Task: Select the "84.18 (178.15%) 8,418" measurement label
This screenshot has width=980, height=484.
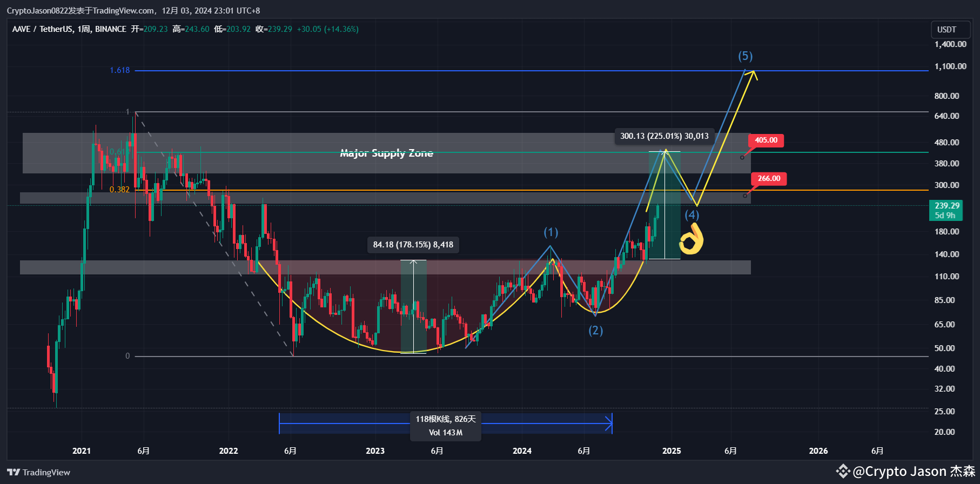Action: pos(413,245)
